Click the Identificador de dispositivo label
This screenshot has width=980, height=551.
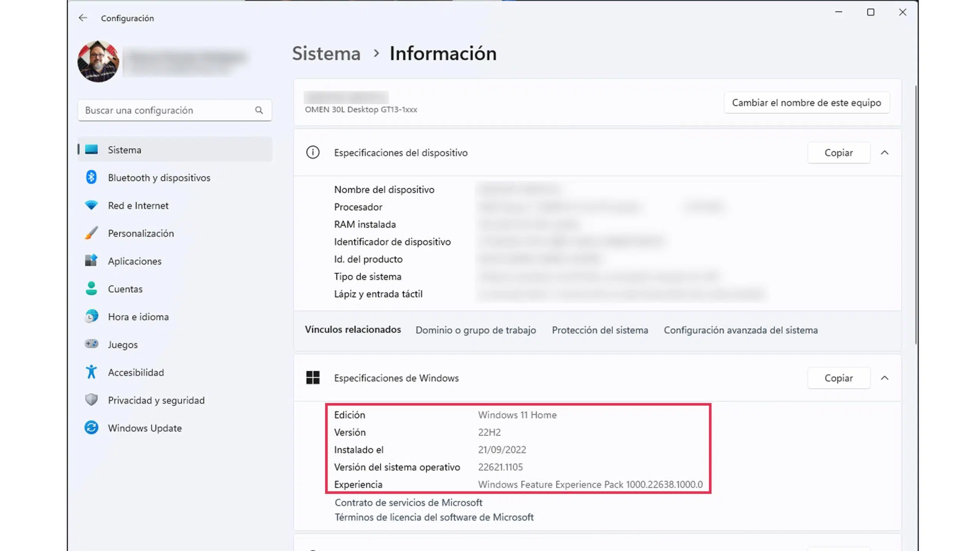[x=392, y=242]
